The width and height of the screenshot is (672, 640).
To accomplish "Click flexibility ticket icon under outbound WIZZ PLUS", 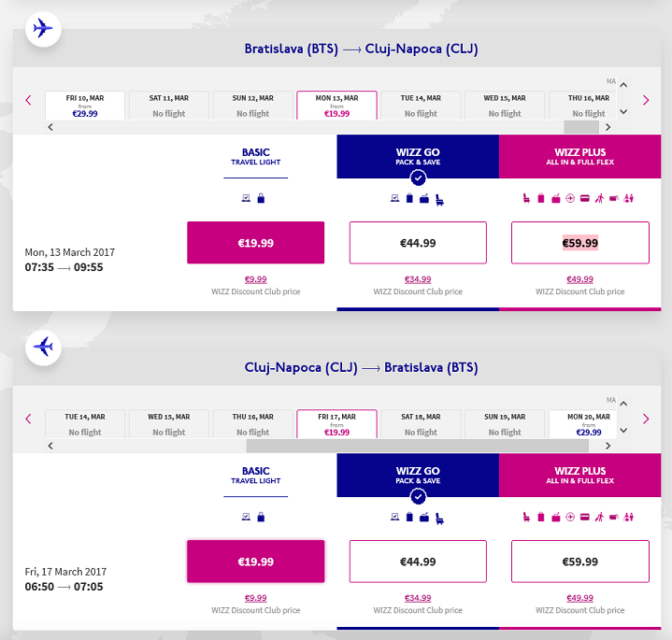I will coord(614,198).
